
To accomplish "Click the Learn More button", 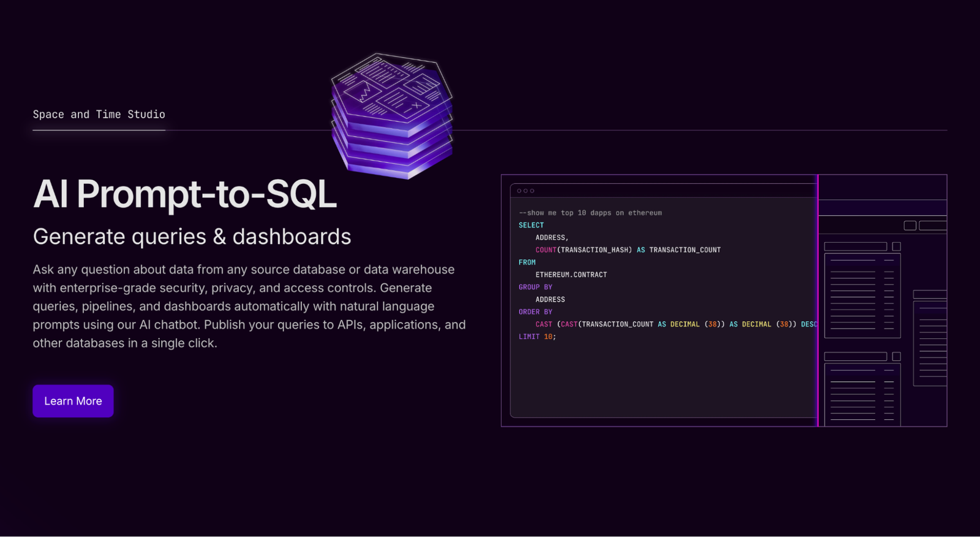I will pyautogui.click(x=73, y=401).
